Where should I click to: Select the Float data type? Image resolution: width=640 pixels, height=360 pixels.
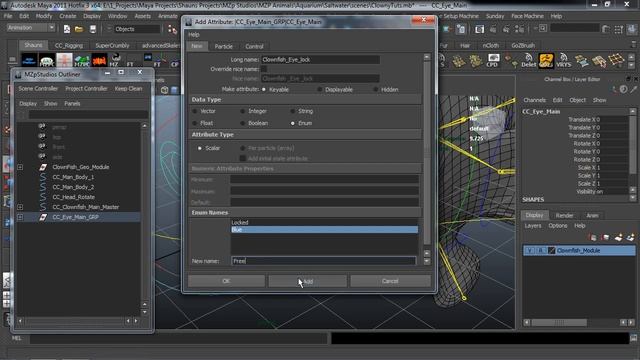(x=195, y=123)
